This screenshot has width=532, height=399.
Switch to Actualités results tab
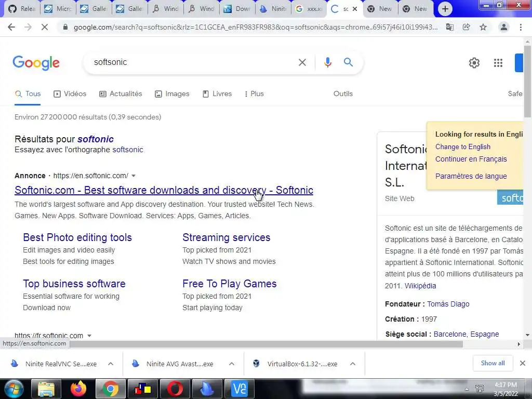121,94
